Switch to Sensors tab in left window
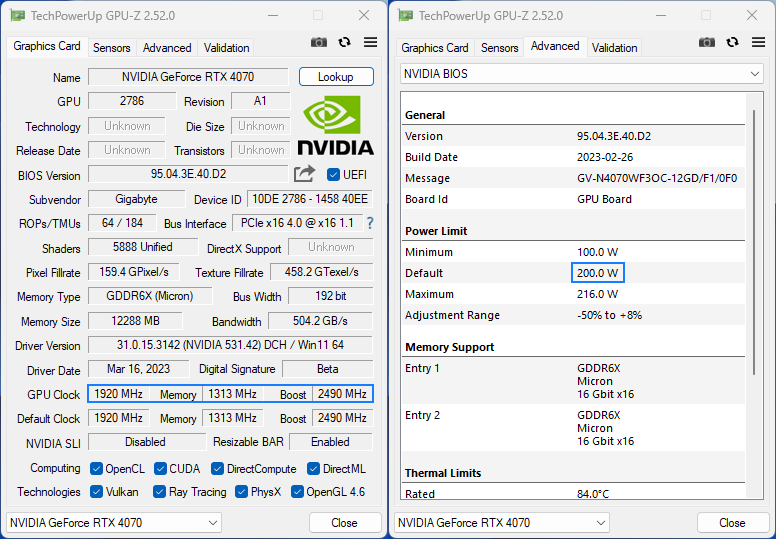 point(111,48)
